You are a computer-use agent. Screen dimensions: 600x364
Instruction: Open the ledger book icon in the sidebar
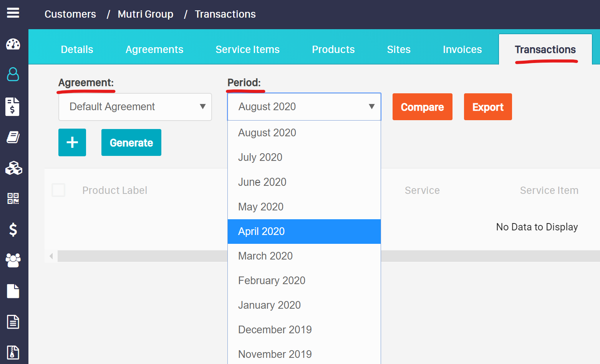click(x=13, y=137)
